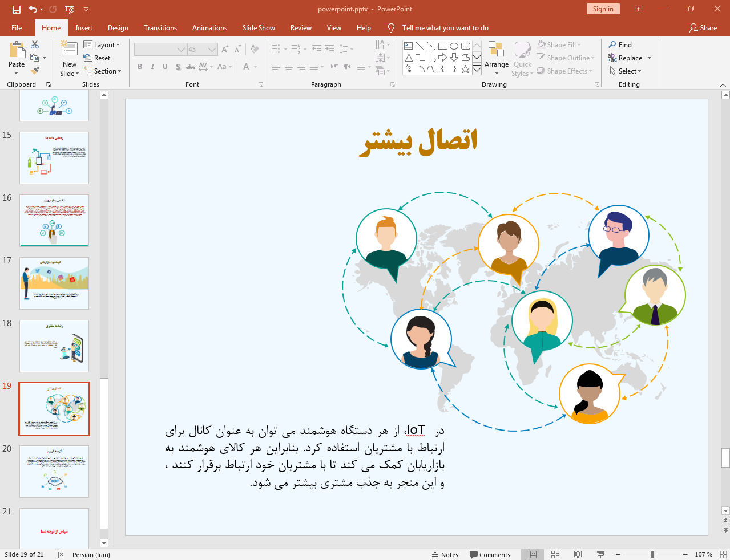730x560 pixels.
Task: Toggle Center alignment for paragraph
Action: click(288, 67)
